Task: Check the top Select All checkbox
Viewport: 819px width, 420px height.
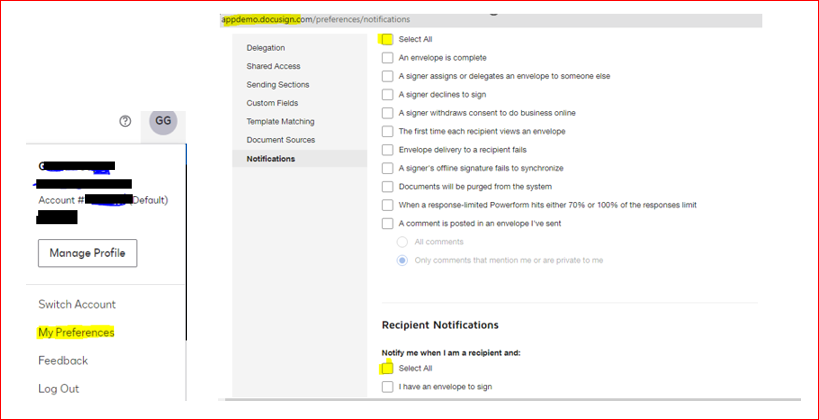Action: pos(387,39)
